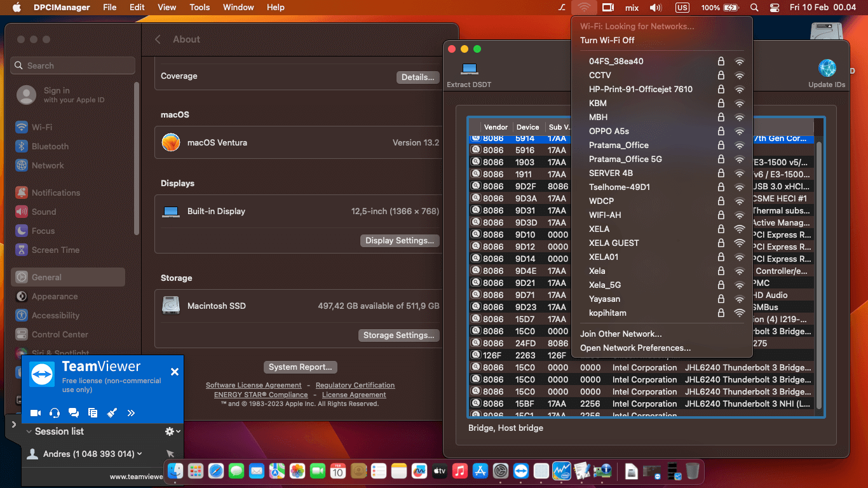The height and width of the screenshot is (488, 868).
Task: Open the File menu
Action: tap(110, 8)
